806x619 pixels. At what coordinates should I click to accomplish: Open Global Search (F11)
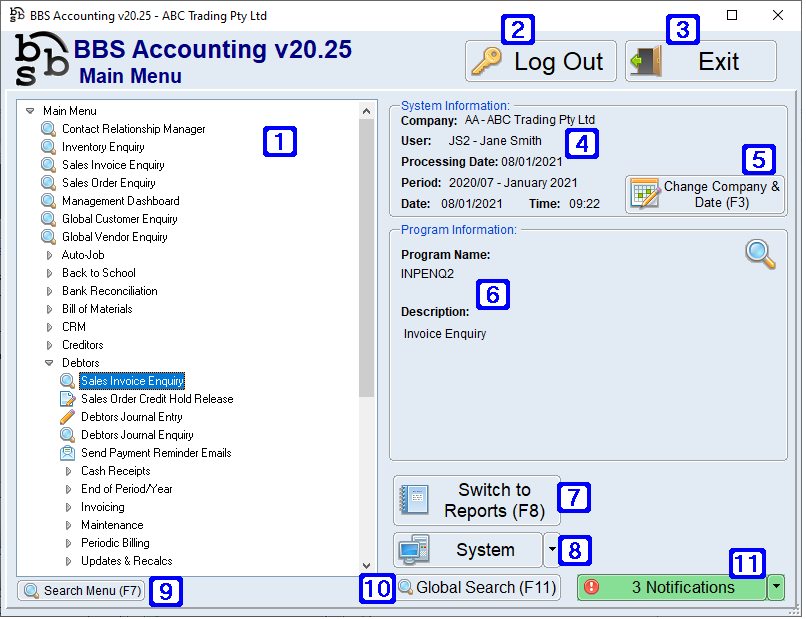coord(477,587)
